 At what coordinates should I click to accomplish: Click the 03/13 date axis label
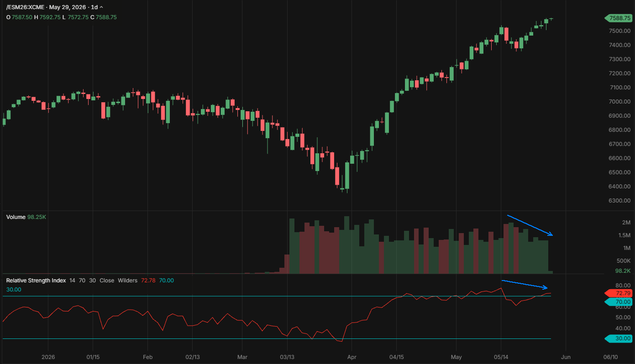[287, 357]
